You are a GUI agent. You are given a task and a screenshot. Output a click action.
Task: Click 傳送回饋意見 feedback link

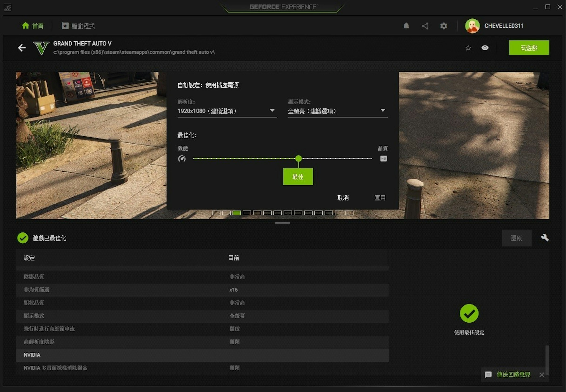click(513, 374)
